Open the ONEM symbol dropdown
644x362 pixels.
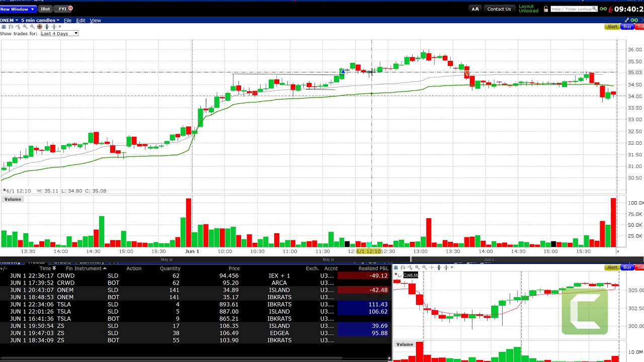[x=10, y=20]
